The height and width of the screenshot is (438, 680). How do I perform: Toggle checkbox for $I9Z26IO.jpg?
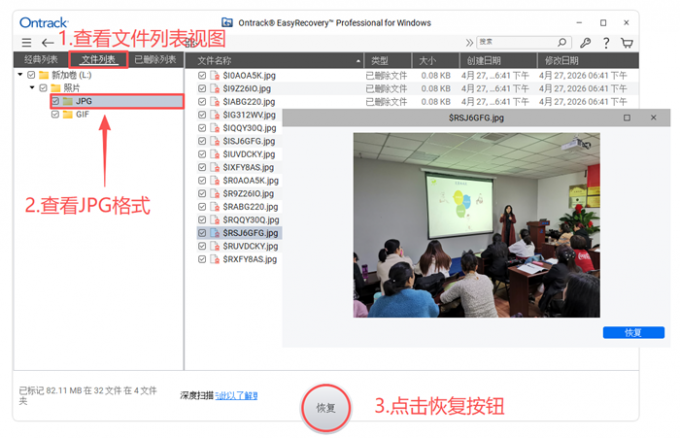[x=202, y=88]
